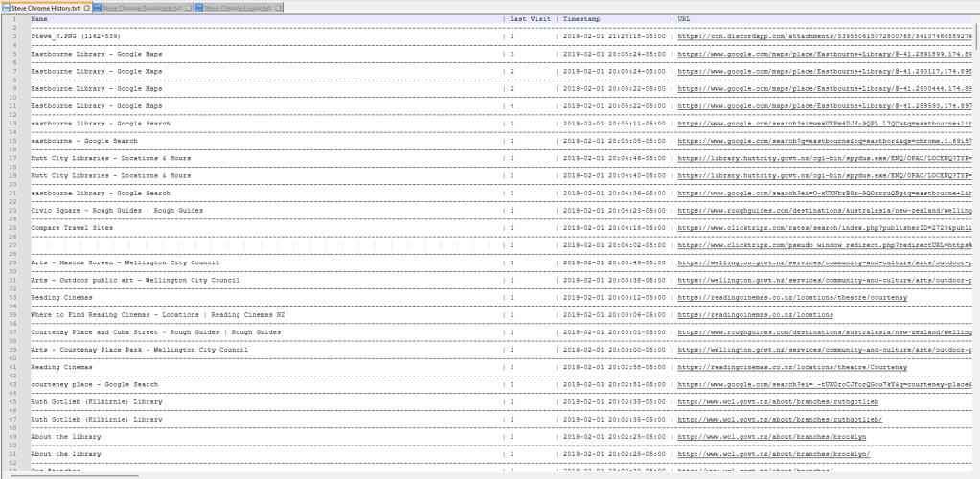
Task: Click the Steve Chrome Logins.txt file icon
Action: pyautogui.click(x=199, y=7)
